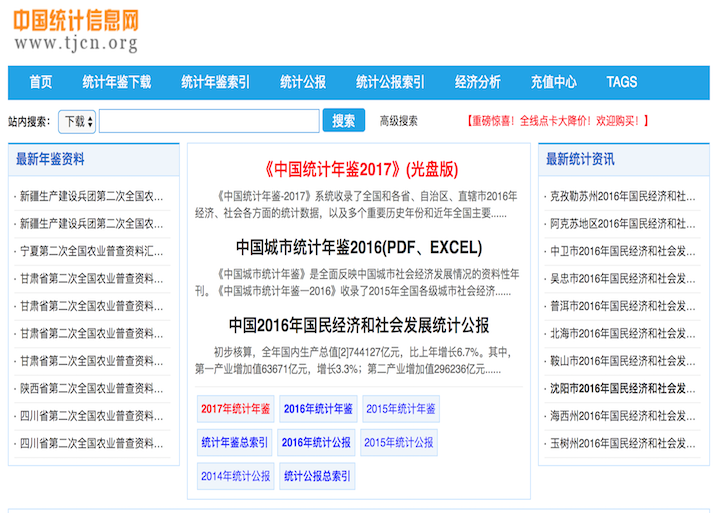720x513 pixels.
Task: Open 中国2016年国民经济和社会发展统计公报 headline
Action: coord(359,325)
